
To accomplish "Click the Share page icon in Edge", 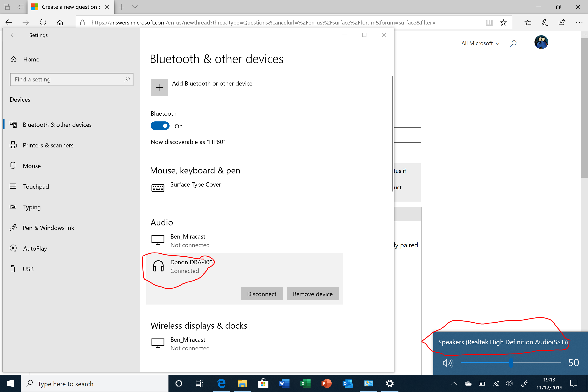I will 562,23.
